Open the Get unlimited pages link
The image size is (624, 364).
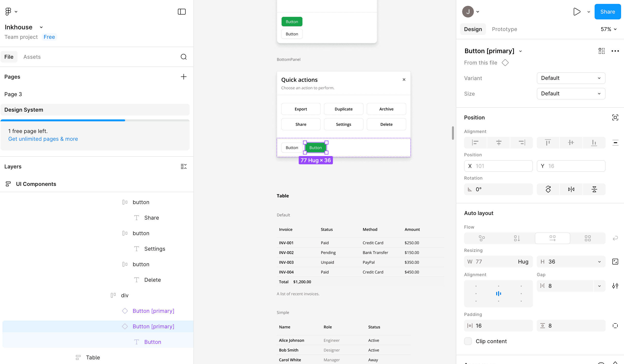click(x=43, y=139)
